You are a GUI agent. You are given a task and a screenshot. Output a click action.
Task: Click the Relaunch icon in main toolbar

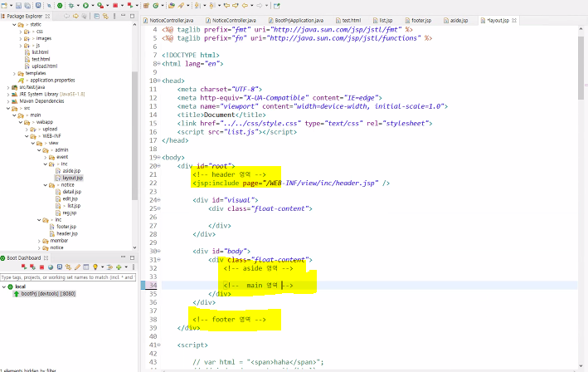(x=129, y=6)
